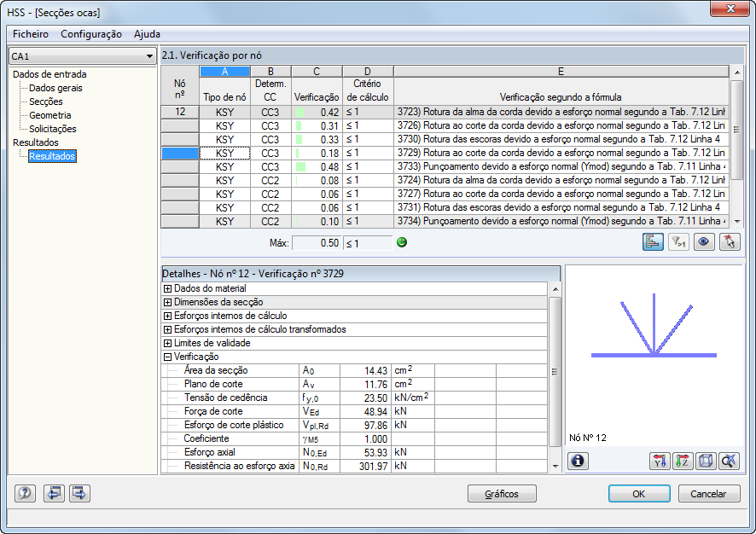
Task: Click the help question mark icon
Action: [x=25, y=493]
